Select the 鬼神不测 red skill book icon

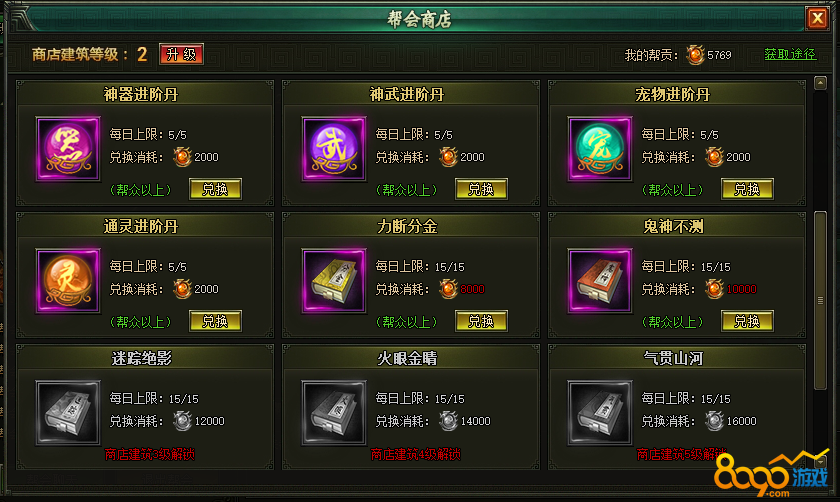pyautogui.click(x=600, y=281)
